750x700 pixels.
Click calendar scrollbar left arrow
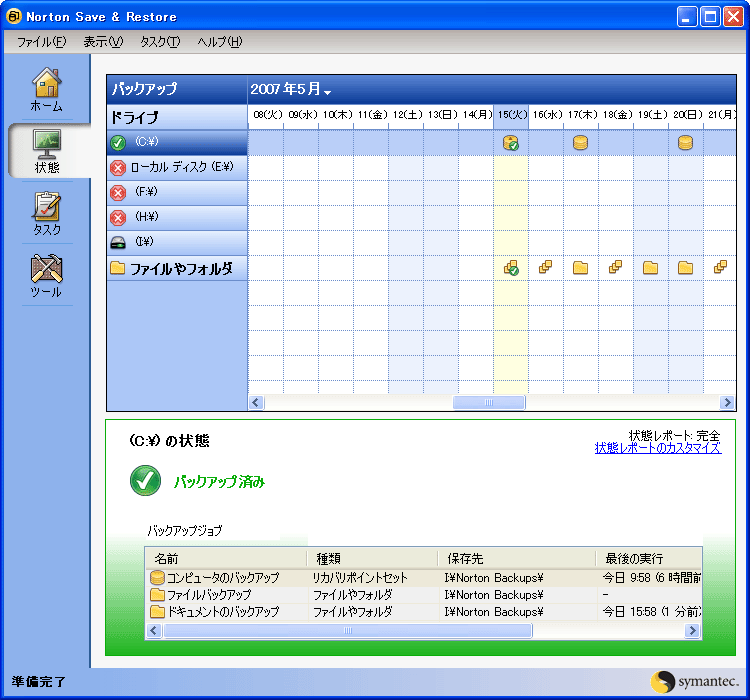[256, 402]
